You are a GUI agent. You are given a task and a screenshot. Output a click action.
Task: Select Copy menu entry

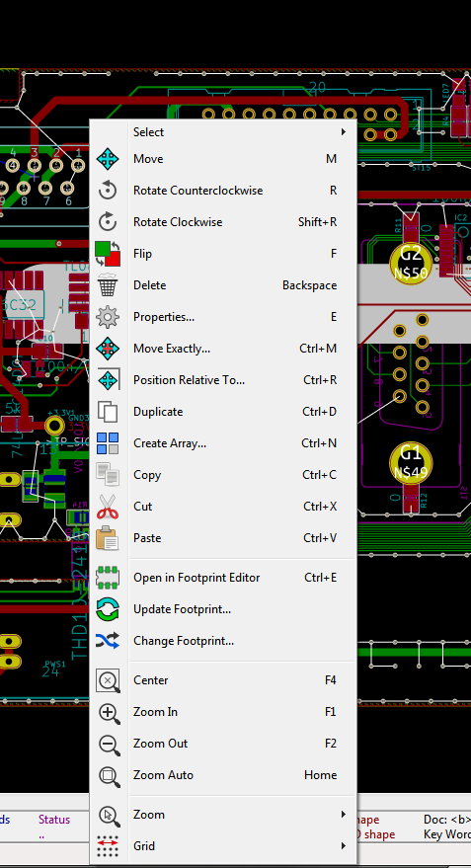pos(223,474)
